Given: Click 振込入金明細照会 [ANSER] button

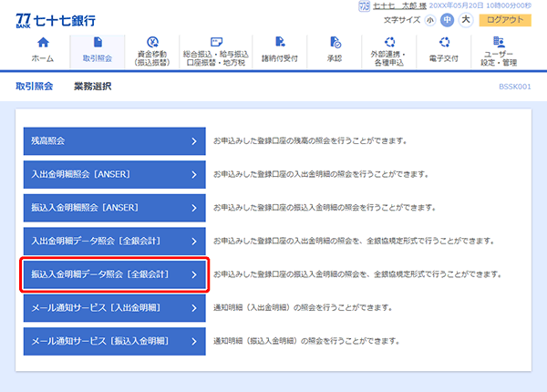Looking at the screenshot, I should pos(115,208).
